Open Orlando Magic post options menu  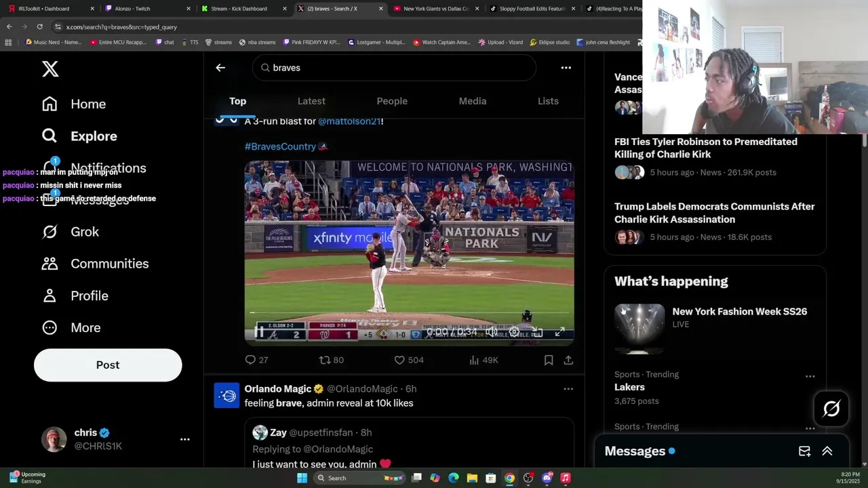(568, 389)
